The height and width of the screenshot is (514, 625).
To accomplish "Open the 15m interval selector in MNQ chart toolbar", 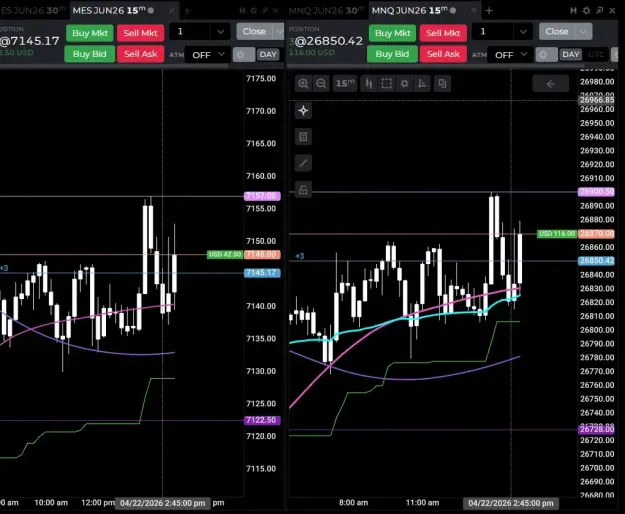I will coord(344,83).
